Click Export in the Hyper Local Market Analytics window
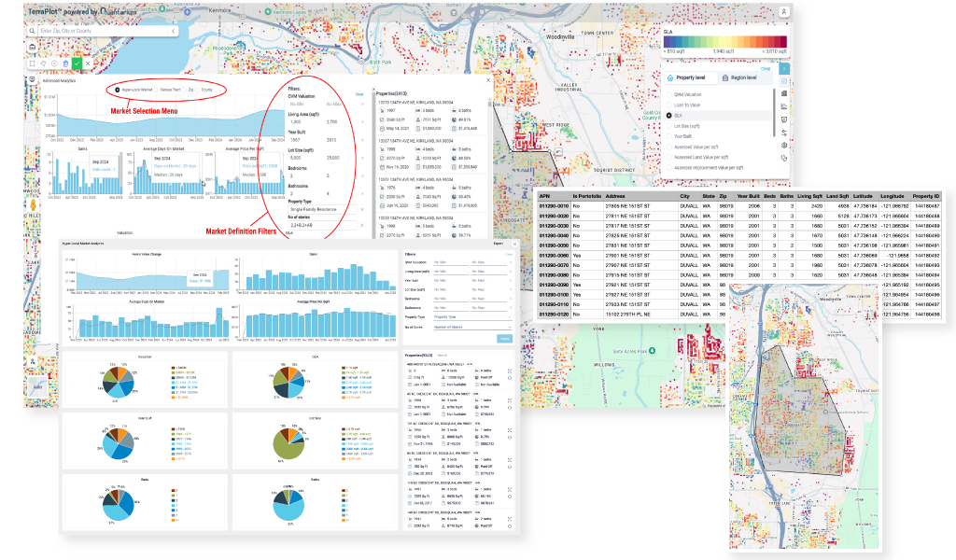The image size is (956, 560). 498,244
